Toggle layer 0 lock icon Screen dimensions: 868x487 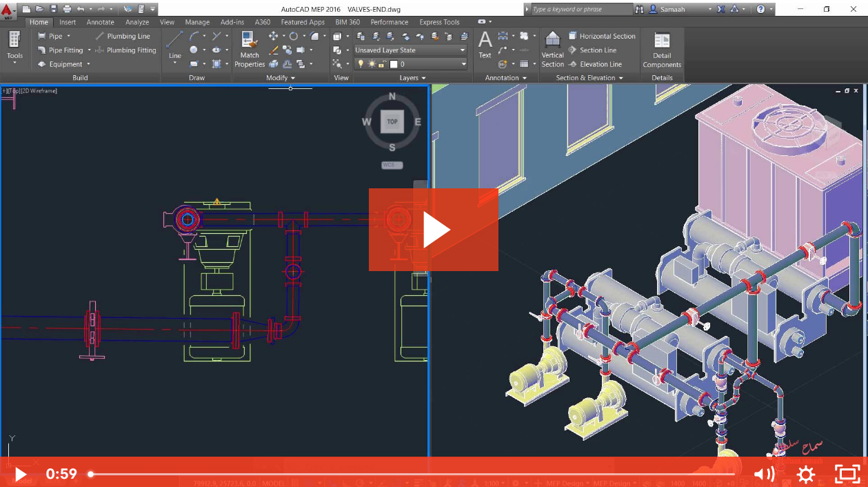click(383, 64)
